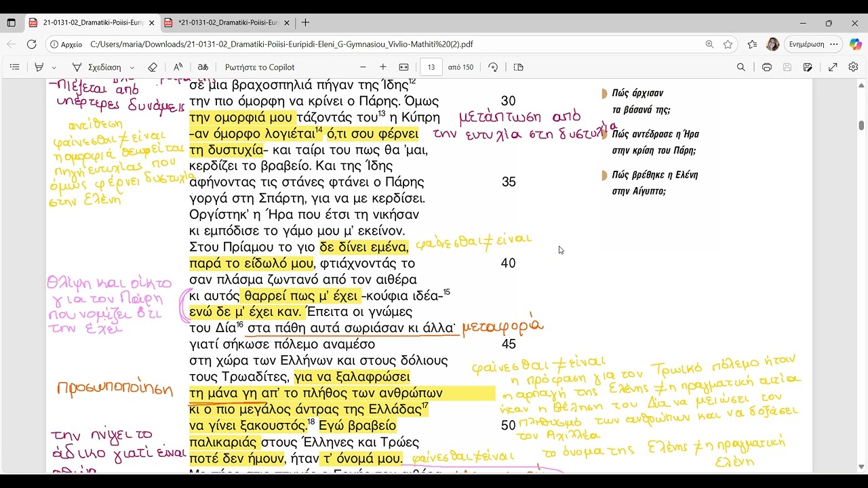
Task: Close the second unsaved PDF tab
Action: (287, 22)
